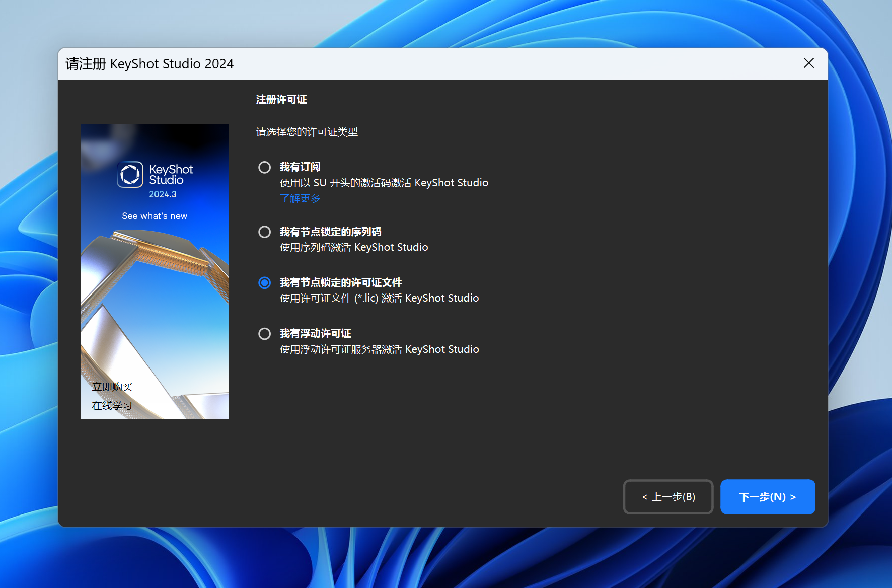
Task: Click description 使用浮动许可证服务器激活 KeyShot Studio
Action: coord(379,349)
